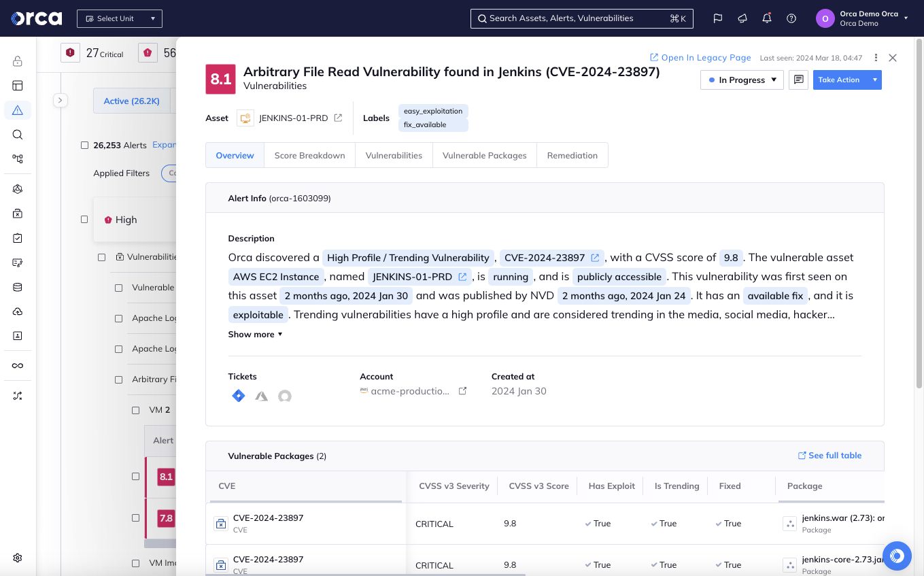
Task: Check the checkbox next to 26,253 Alerts
Action: point(84,145)
